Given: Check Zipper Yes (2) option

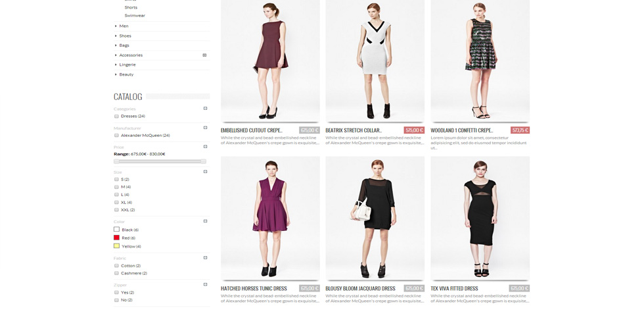Looking at the screenshot, I should [116, 292].
